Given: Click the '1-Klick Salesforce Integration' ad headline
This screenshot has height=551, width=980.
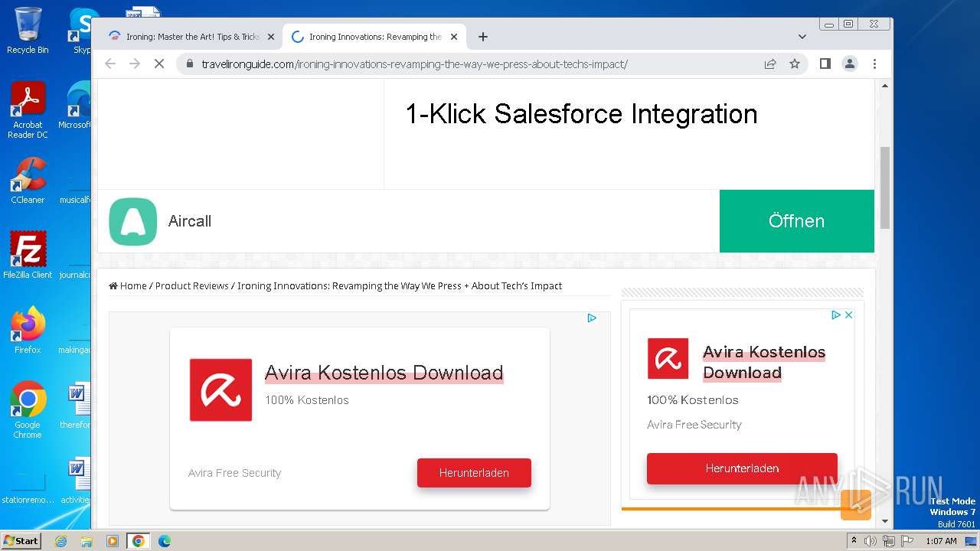Looking at the screenshot, I should 581,114.
